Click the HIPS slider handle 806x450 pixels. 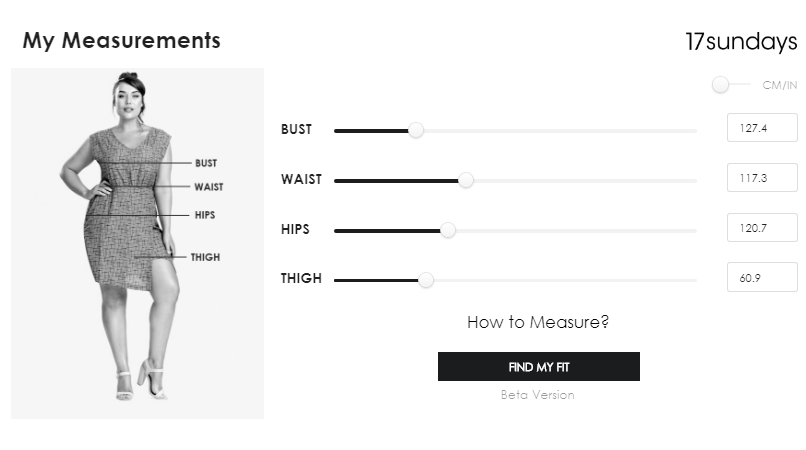(x=448, y=230)
